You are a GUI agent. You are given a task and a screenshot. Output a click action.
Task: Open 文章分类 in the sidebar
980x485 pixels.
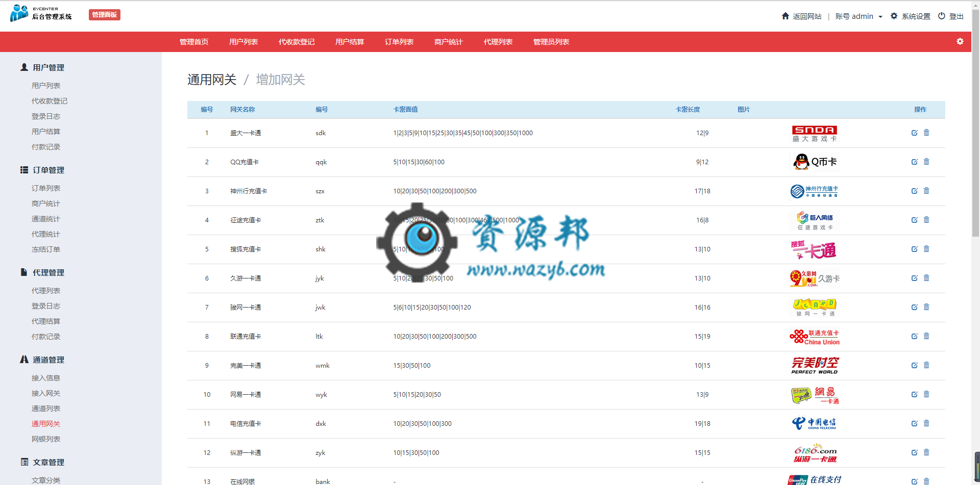[46, 480]
